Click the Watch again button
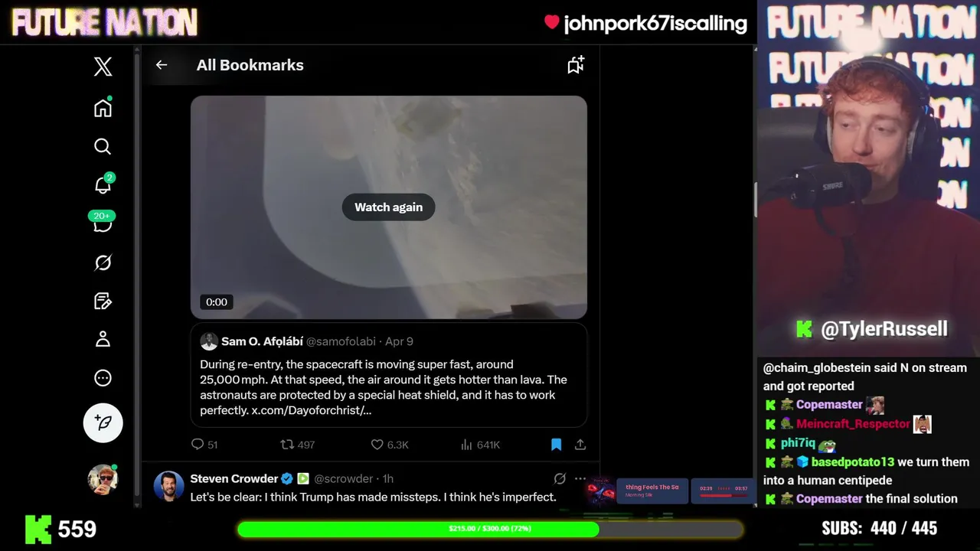This screenshot has width=980, height=551. click(x=388, y=207)
